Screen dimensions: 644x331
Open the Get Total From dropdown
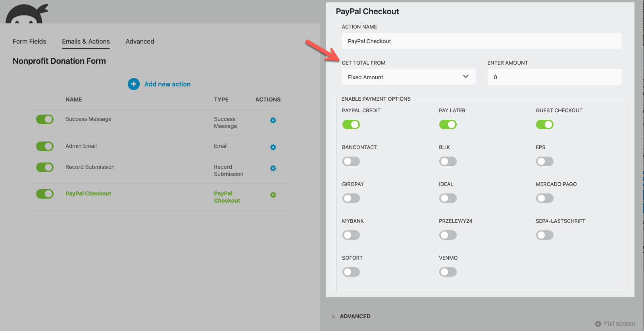click(x=408, y=77)
